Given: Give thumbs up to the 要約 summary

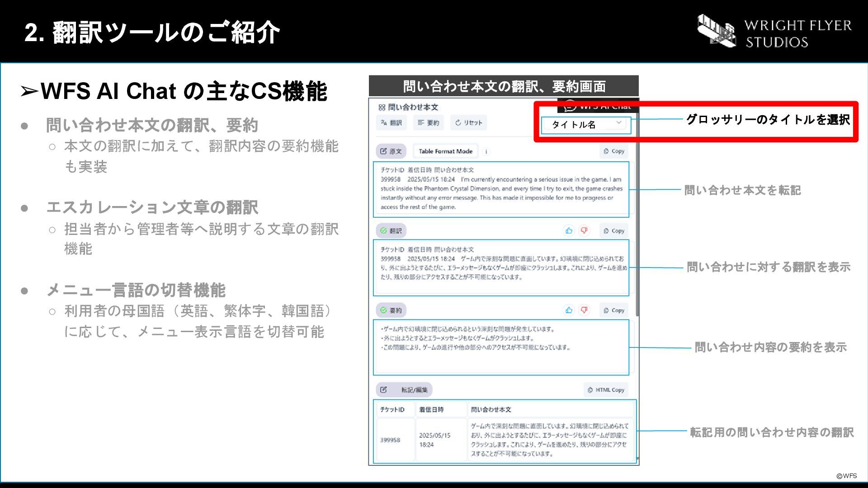Looking at the screenshot, I should click(x=569, y=310).
